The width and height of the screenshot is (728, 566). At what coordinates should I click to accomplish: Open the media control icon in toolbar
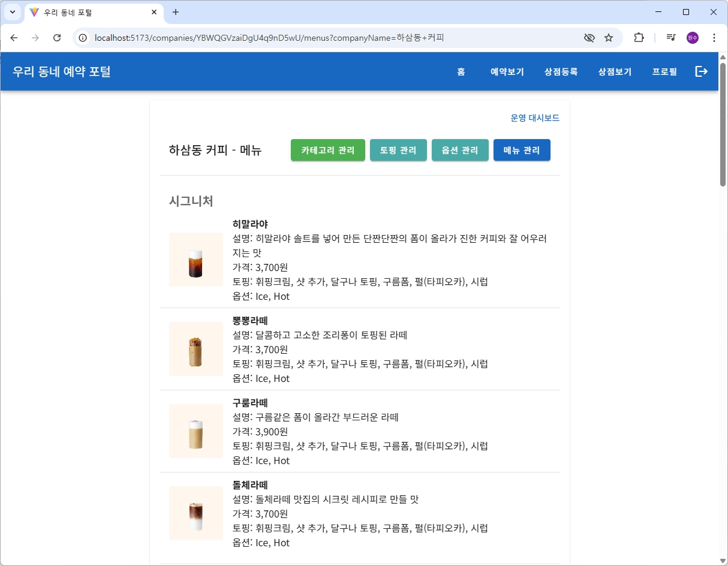(x=671, y=38)
